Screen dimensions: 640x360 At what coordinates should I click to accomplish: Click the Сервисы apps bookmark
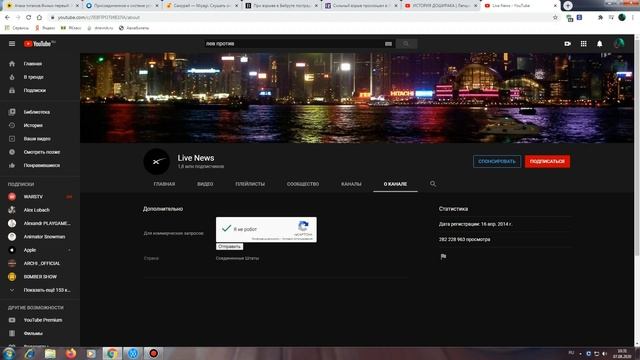point(17,28)
